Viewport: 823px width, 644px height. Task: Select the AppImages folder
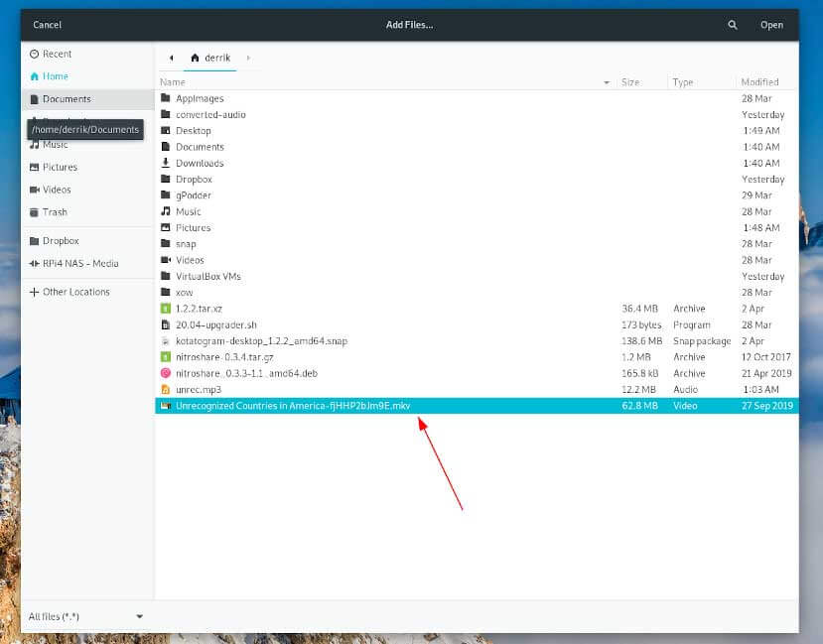(x=477, y=98)
